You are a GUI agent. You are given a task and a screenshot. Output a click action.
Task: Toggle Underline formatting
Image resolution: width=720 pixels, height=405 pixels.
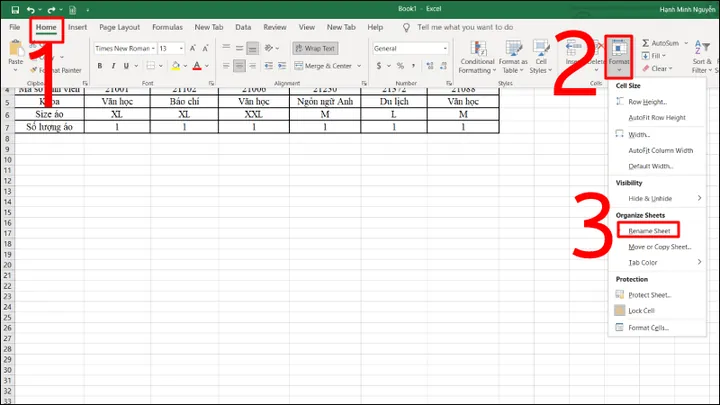click(x=126, y=66)
